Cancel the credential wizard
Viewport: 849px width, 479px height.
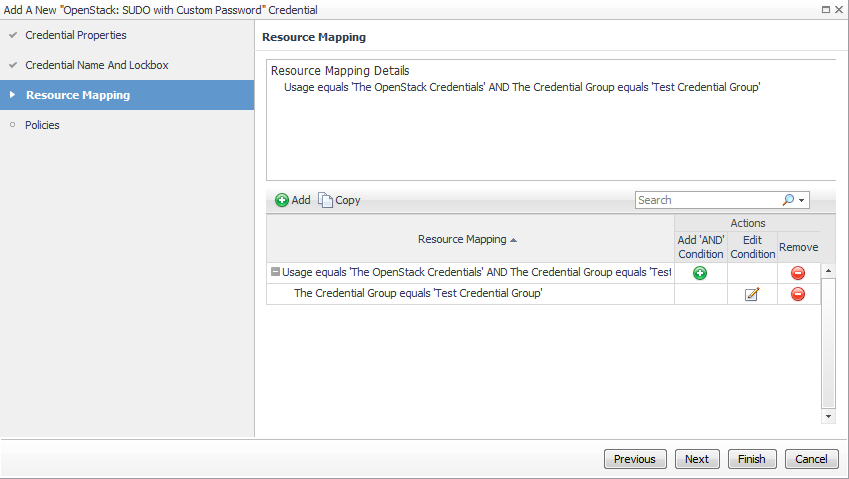[x=811, y=459]
